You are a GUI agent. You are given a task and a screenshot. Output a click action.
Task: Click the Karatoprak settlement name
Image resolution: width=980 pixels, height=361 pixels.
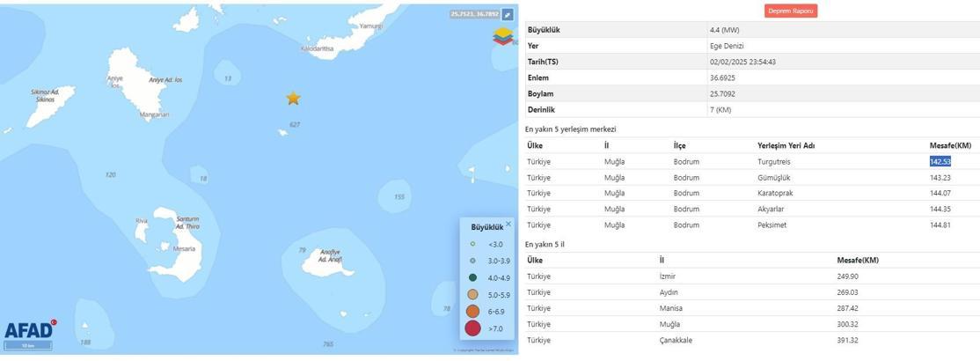(775, 194)
